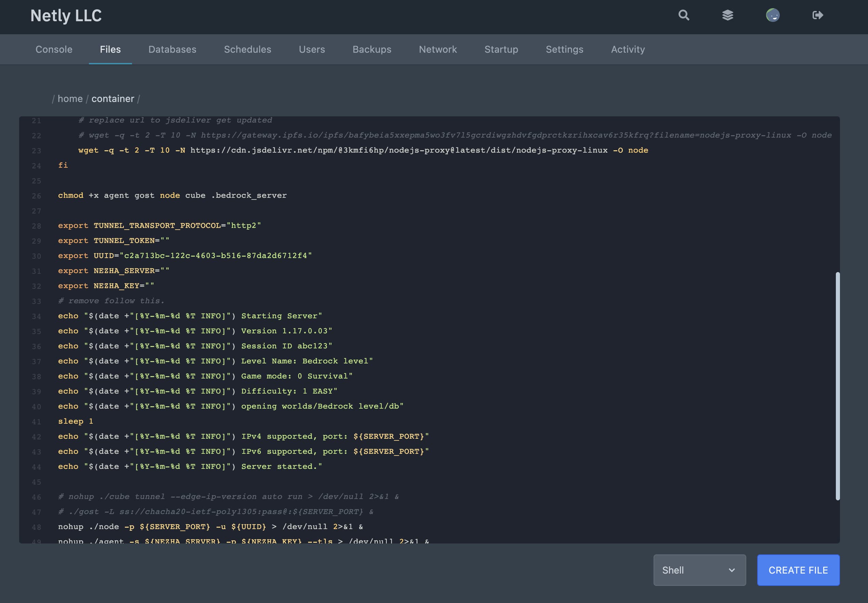Click the editor's vertical scrollbar thumb

coord(838,385)
